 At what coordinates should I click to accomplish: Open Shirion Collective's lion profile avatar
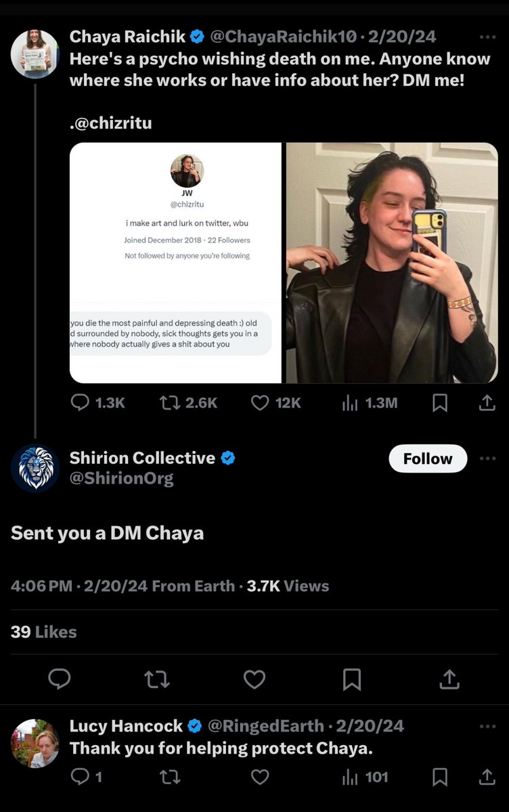coord(35,468)
